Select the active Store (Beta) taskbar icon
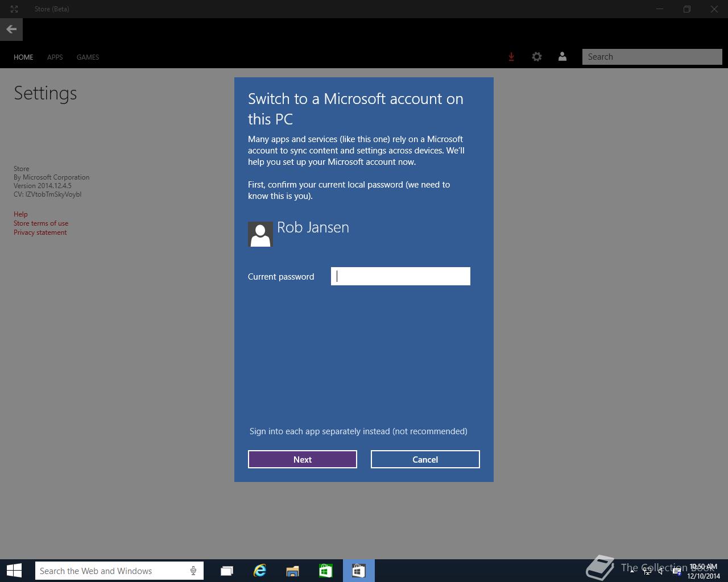The image size is (728, 582). (358, 571)
